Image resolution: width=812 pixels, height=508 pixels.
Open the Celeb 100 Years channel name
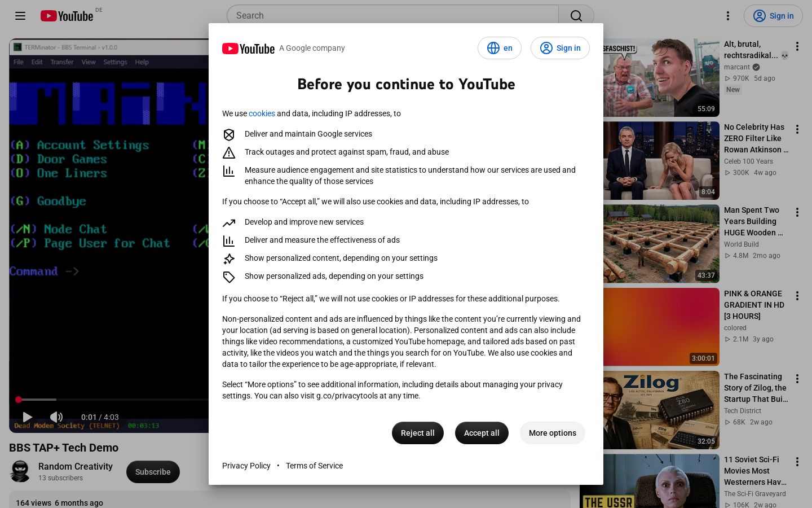(748, 161)
